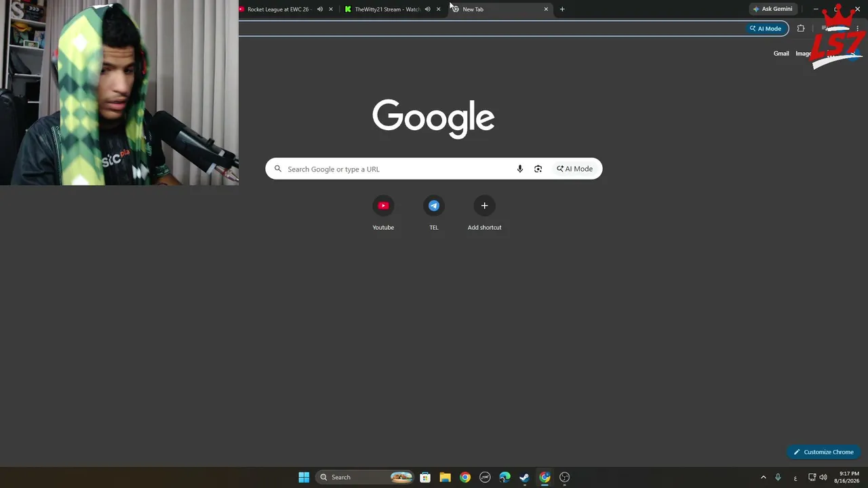This screenshot has height=488, width=868.
Task: Close the Rocket League at EWC tab
Action: [331, 9]
